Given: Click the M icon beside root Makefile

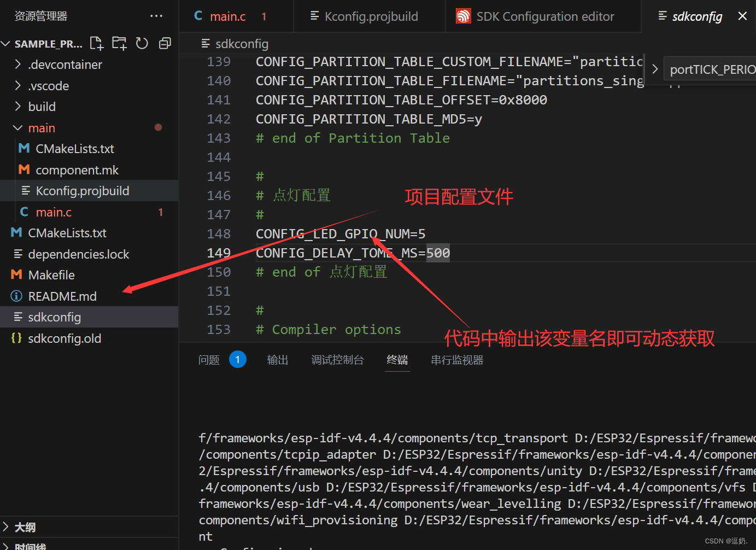Looking at the screenshot, I should coord(16,274).
